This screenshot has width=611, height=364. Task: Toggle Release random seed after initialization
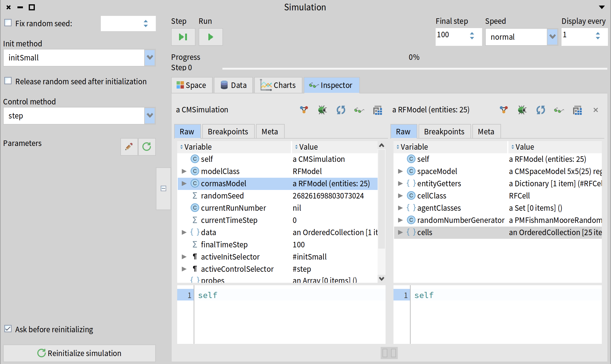click(8, 81)
